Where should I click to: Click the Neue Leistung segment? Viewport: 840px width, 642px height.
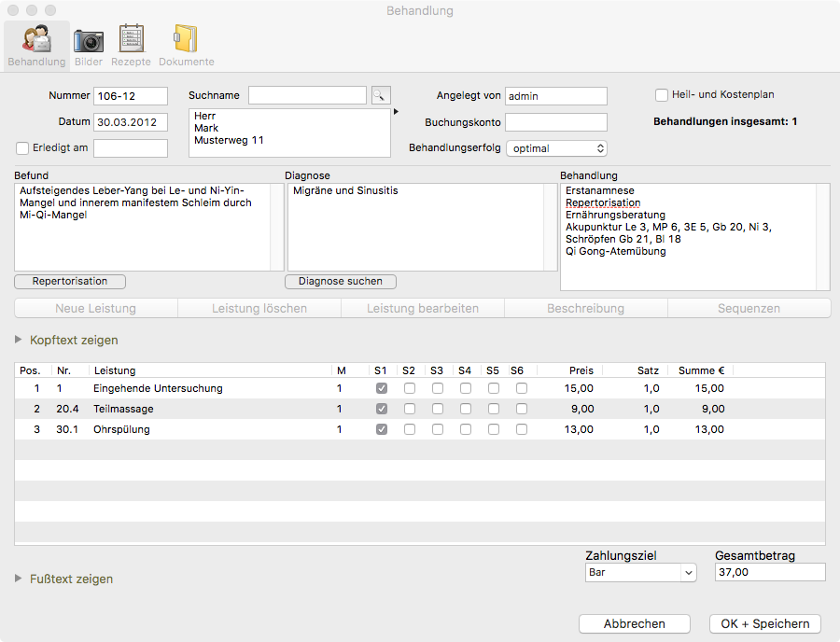point(95,308)
